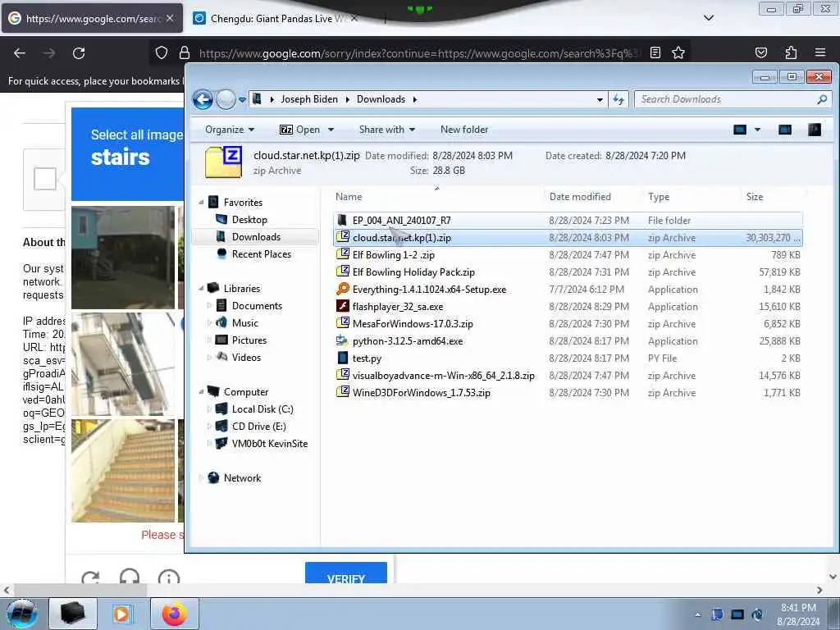Change the view using the views icon

click(740, 130)
